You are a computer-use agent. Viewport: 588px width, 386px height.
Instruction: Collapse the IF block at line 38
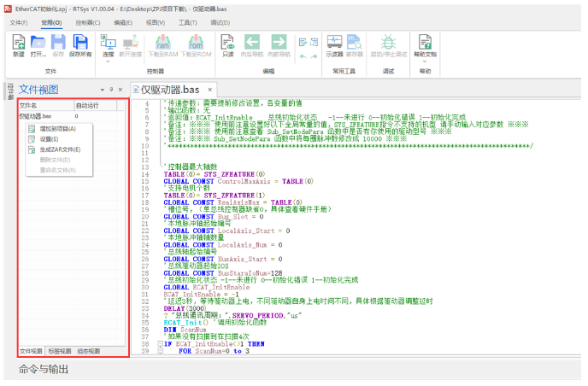click(160, 343)
